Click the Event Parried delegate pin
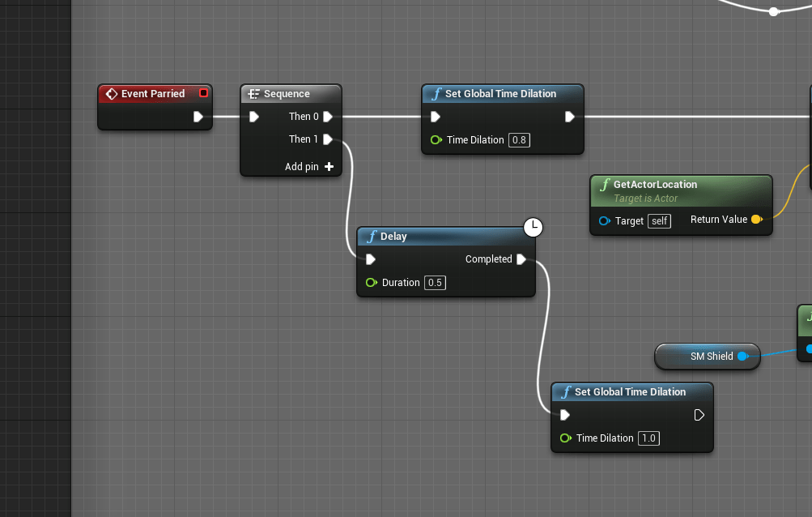Screen dimensions: 812x517 point(203,93)
